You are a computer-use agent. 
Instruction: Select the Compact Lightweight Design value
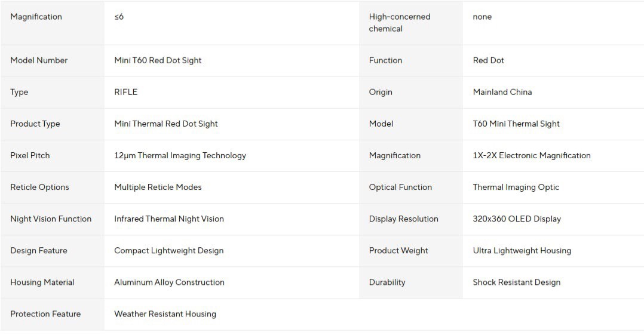click(169, 250)
